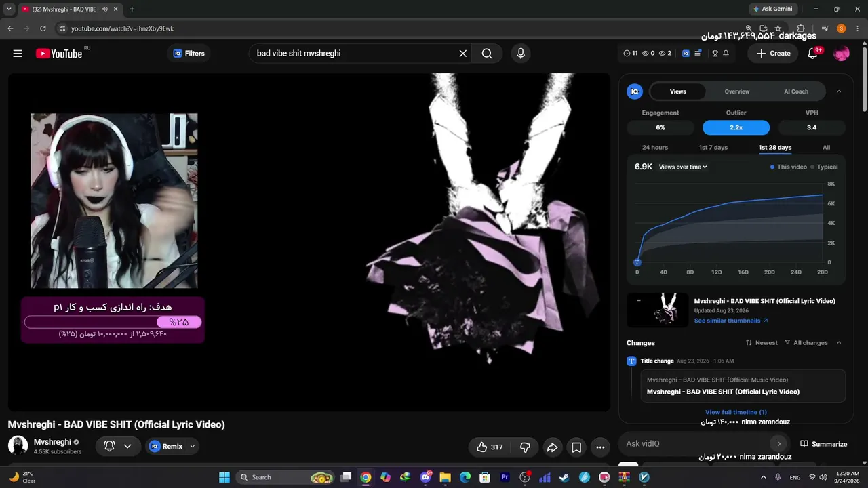Screen dimensions: 868x488
Task: Collapse the Changes section chevron
Action: pos(839,343)
